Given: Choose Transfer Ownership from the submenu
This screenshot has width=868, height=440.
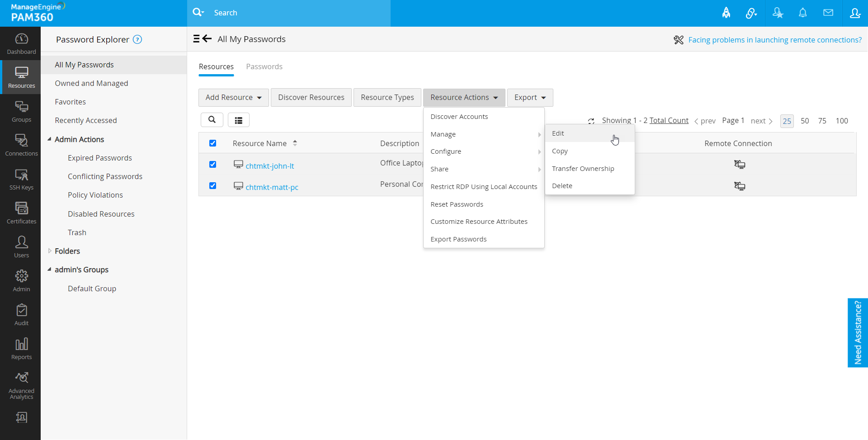Looking at the screenshot, I should [583, 169].
